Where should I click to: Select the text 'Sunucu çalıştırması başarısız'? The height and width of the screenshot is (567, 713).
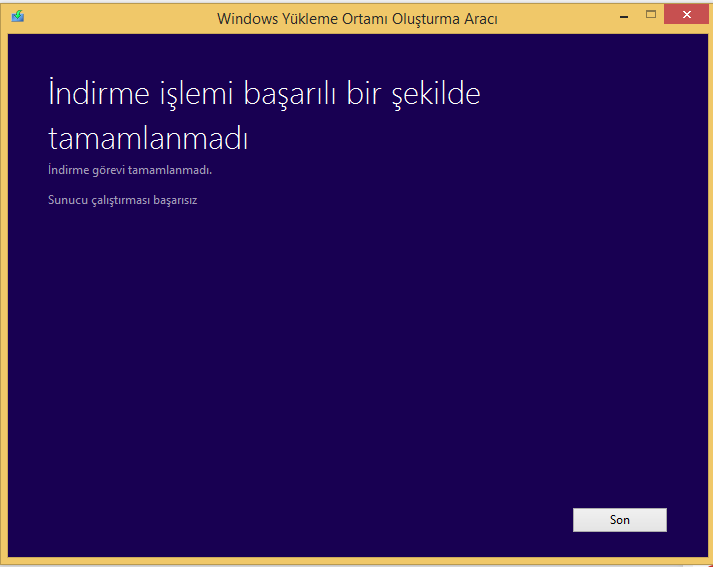(123, 200)
